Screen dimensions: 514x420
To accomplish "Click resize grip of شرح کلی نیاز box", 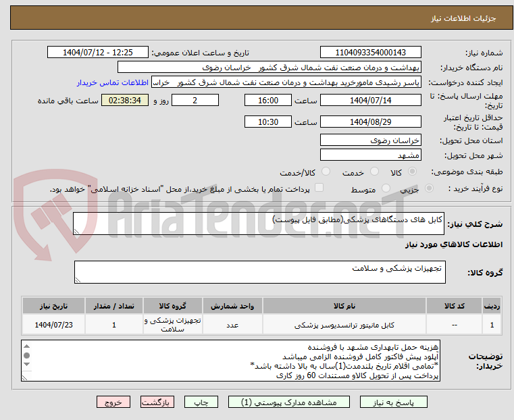I will tap(76, 232).
